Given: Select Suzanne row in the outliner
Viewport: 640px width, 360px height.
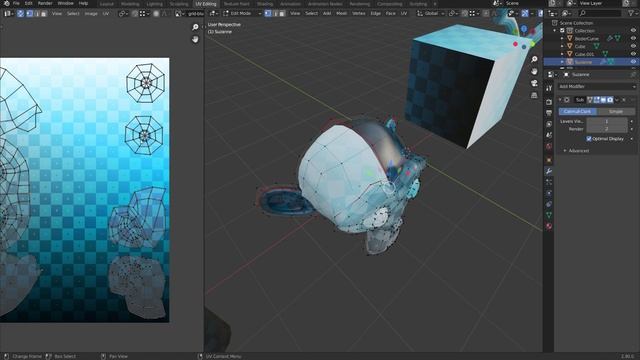Looking at the screenshot, I should 591,62.
